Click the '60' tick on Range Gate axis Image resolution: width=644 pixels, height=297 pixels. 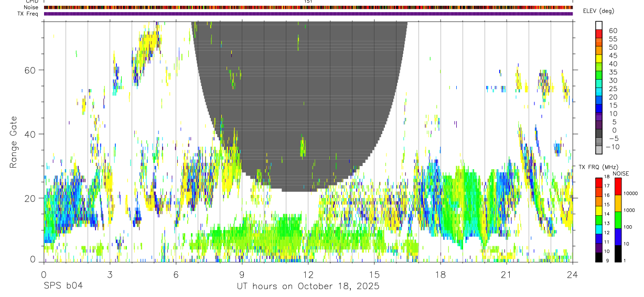pyautogui.click(x=30, y=70)
